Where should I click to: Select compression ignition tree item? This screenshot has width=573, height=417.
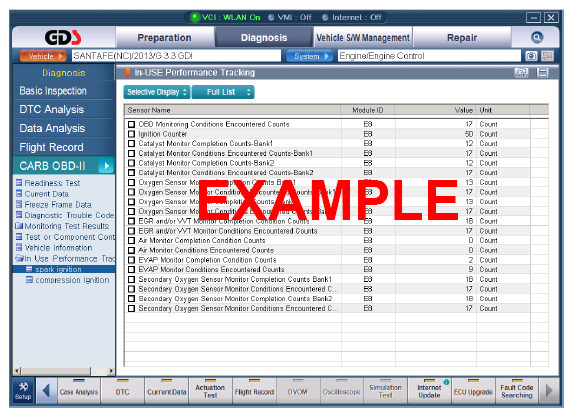pos(72,280)
